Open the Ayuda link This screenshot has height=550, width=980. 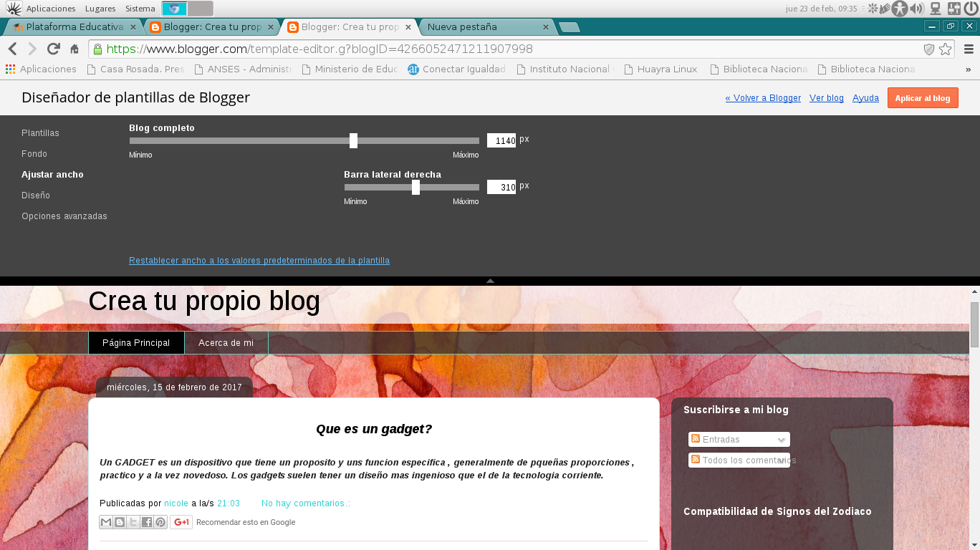[x=865, y=98]
